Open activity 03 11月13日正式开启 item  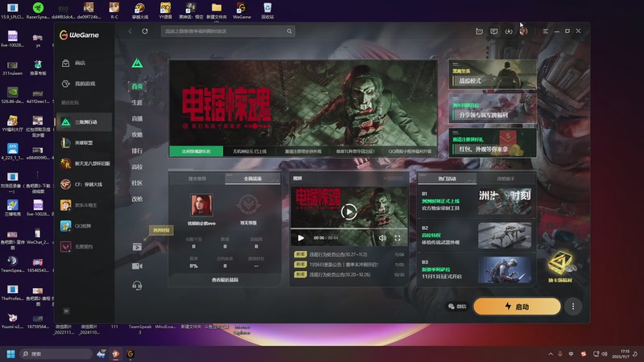[477, 269]
